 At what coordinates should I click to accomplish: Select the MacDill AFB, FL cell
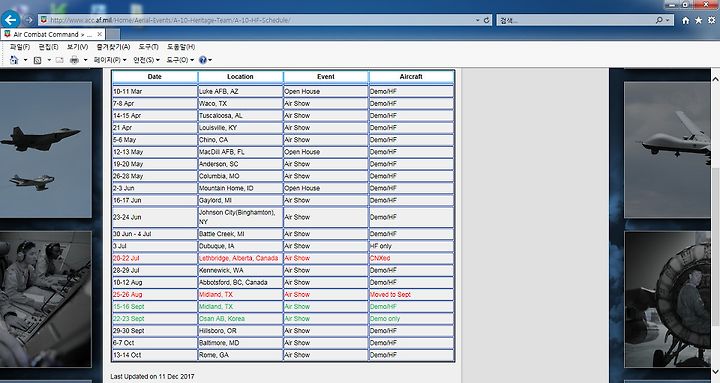pyautogui.click(x=240, y=152)
